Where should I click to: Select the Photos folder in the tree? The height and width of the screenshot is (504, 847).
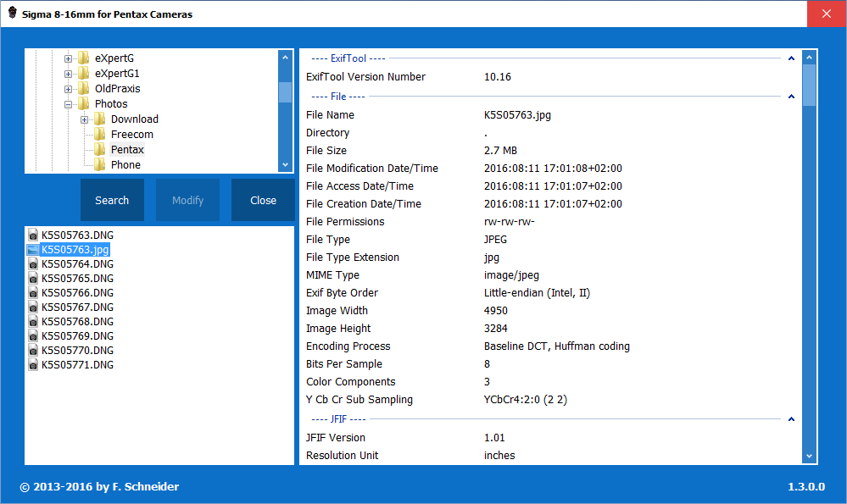111,103
